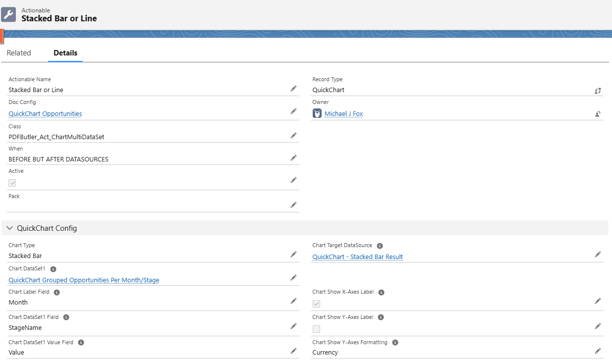Toggle the Active checkbox
The height and width of the screenshot is (364, 612).
click(x=12, y=183)
